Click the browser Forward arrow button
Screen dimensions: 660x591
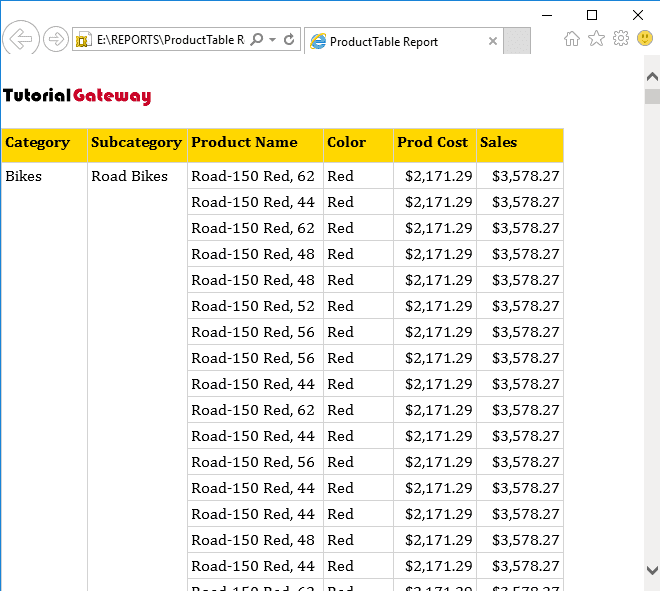pos(56,39)
